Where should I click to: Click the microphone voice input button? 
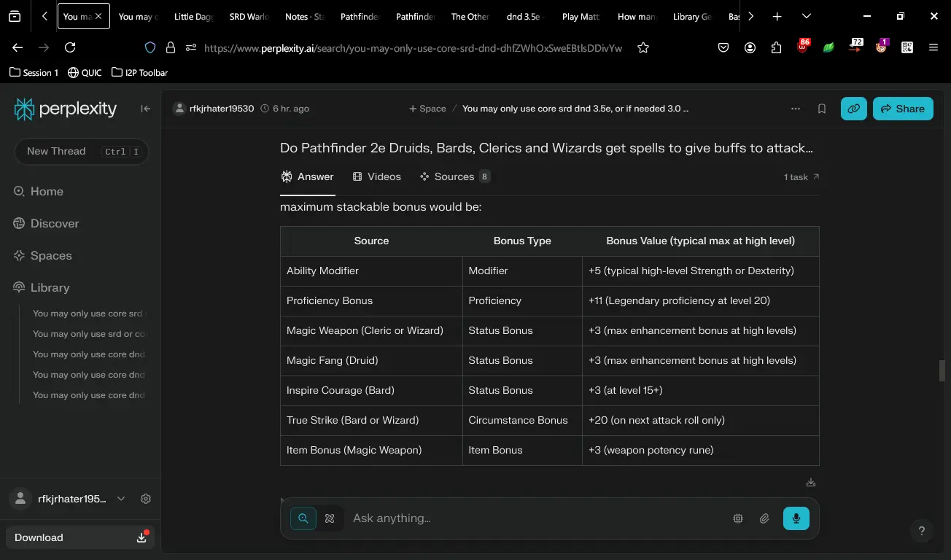coord(796,518)
